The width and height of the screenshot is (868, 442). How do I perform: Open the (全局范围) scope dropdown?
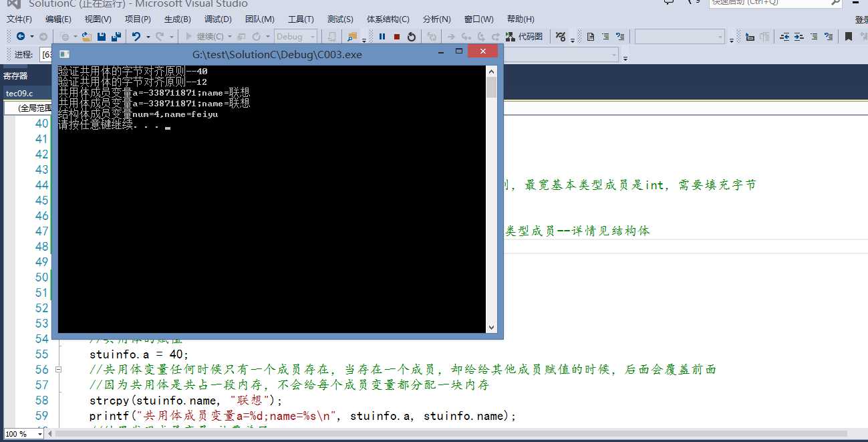(x=28, y=108)
